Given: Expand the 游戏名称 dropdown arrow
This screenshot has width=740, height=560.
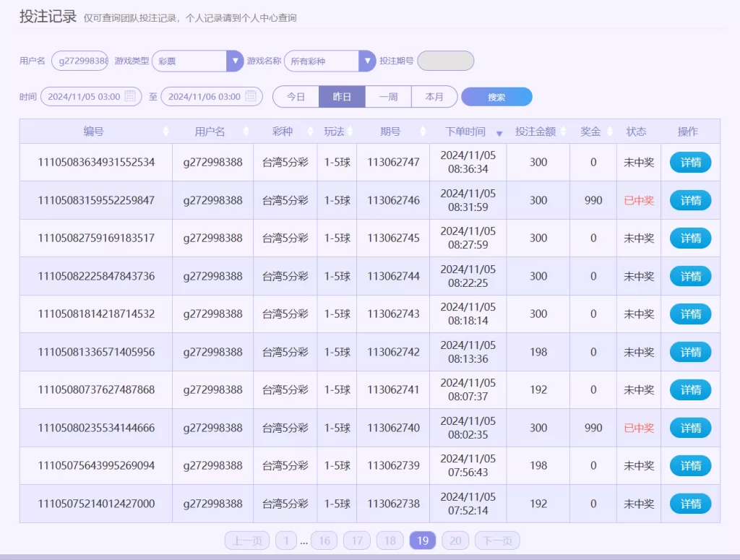Looking at the screenshot, I should click(x=367, y=61).
